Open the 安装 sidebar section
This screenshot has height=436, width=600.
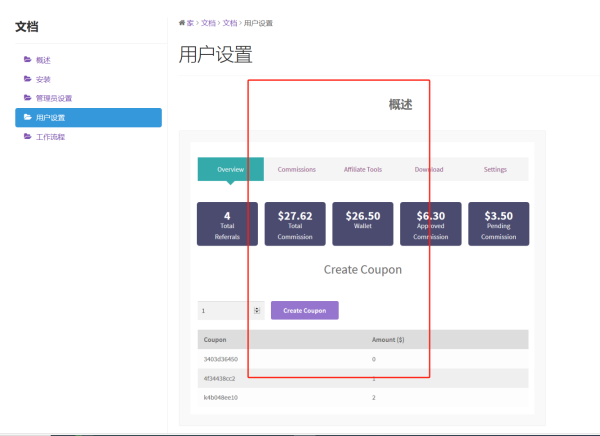(43, 79)
